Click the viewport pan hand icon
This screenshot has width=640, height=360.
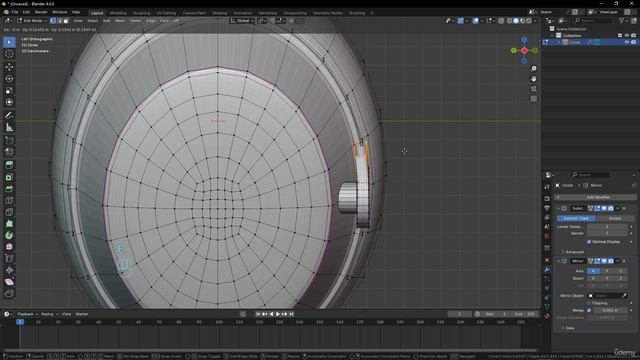[x=533, y=78]
